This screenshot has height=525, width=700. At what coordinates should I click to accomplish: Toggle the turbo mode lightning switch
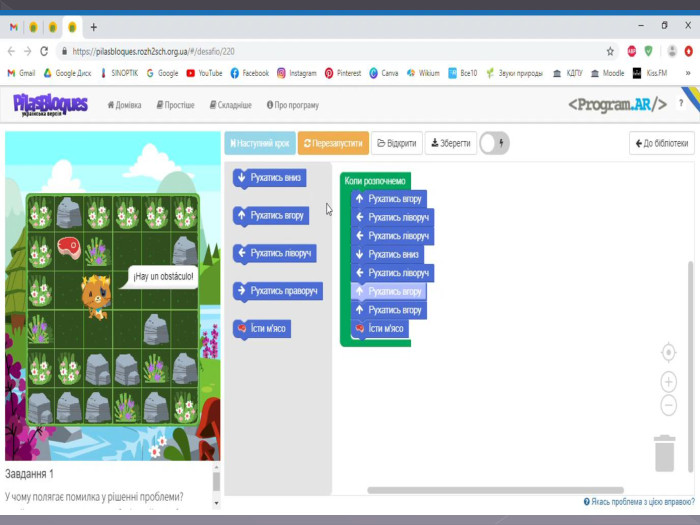(x=494, y=144)
